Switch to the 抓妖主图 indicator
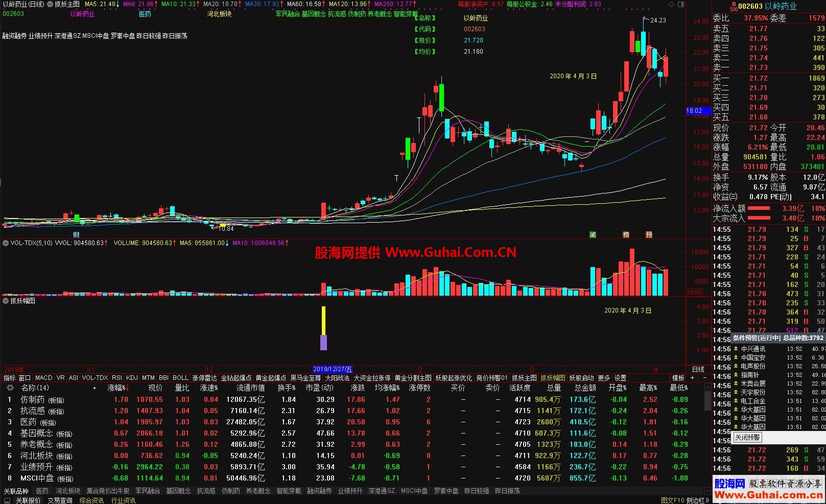The width and height of the screenshot is (826, 504). 524,378
